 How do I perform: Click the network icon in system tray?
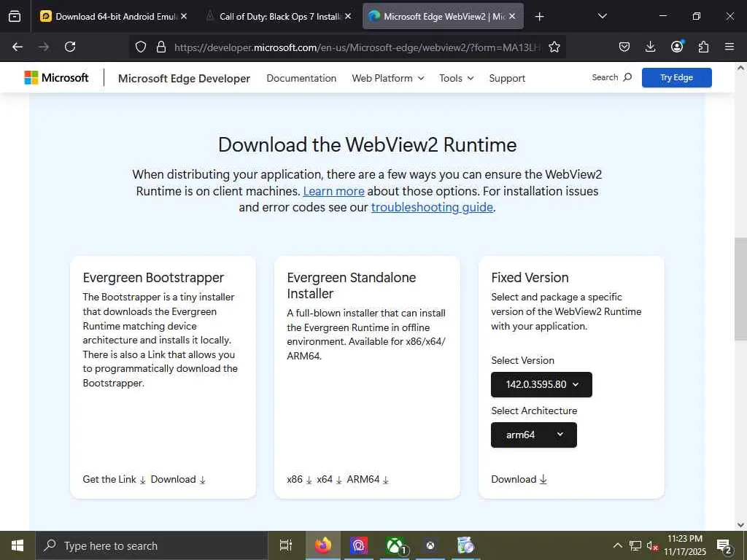pyautogui.click(x=635, y=545)
